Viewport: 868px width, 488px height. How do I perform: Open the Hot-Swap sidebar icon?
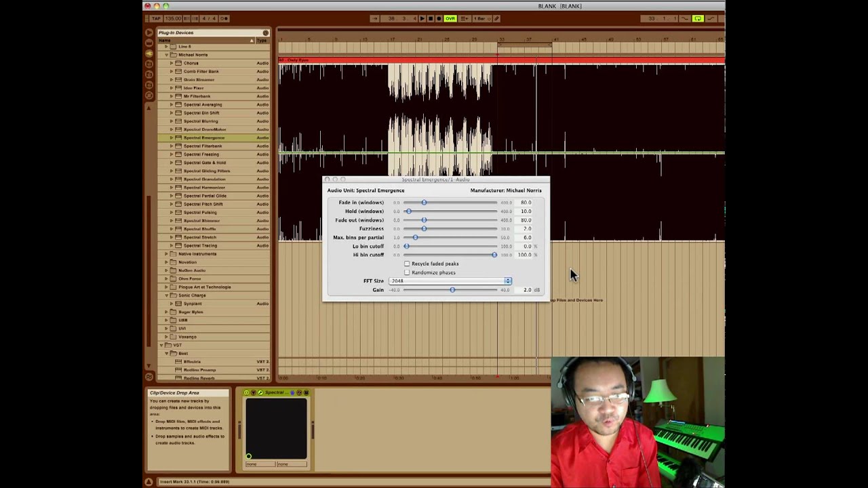(149, 95)
